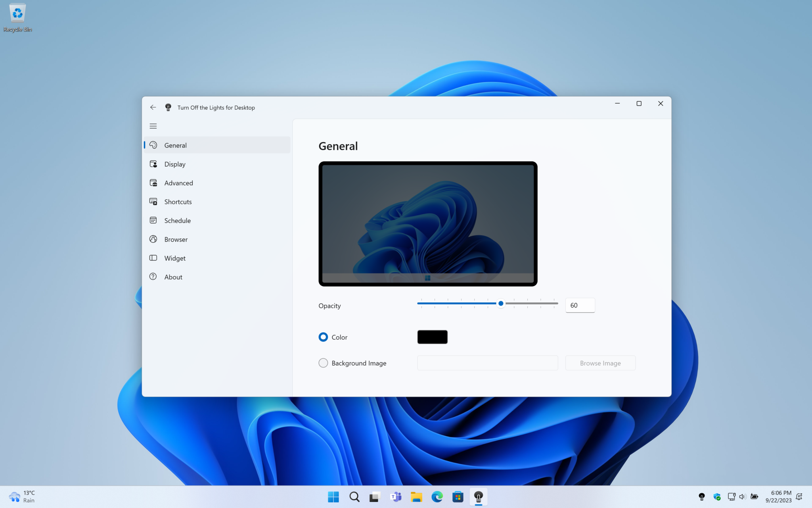Click the opacity value field showing 60

click(580, 305)
